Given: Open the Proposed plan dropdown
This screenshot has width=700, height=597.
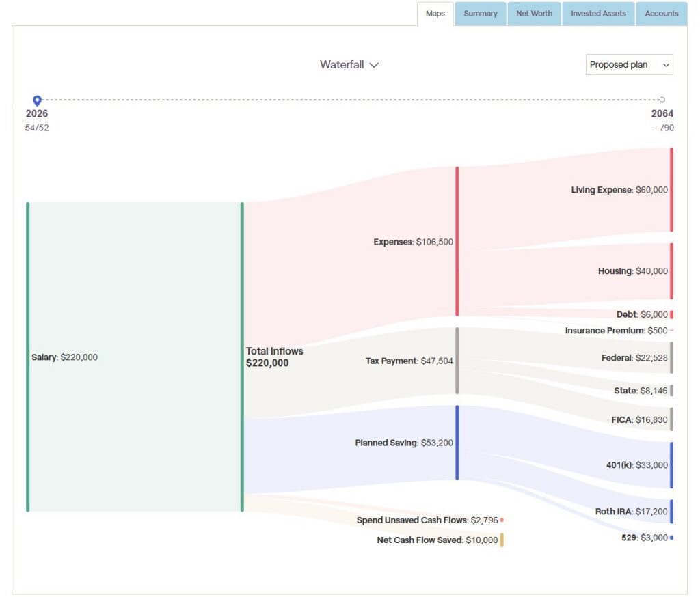Looking at the screenshot, I should click(x=629, y=65).
